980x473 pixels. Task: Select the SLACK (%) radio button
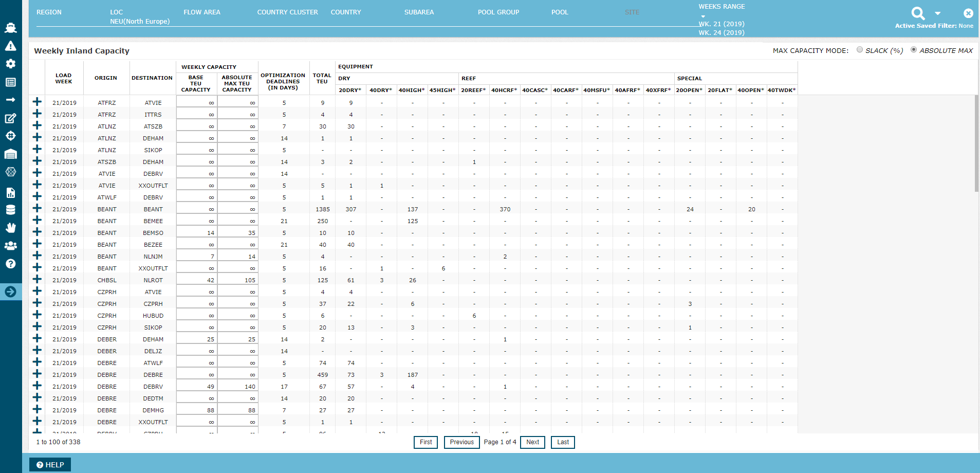point(860,50)
